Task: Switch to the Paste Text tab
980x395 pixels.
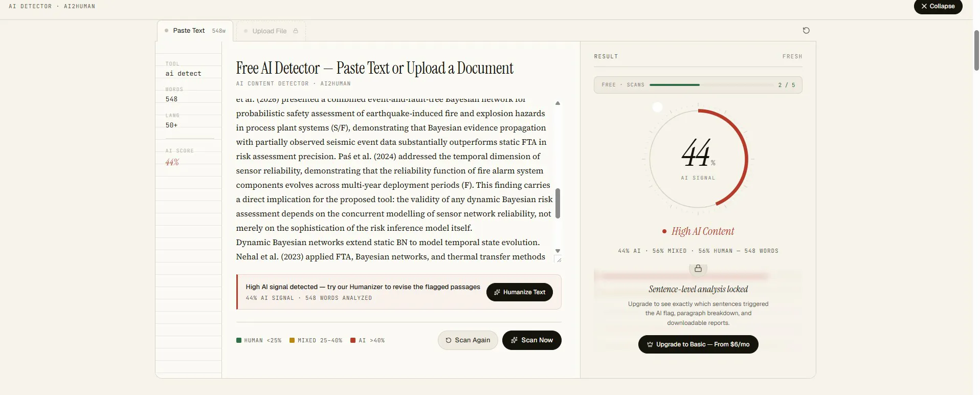Action: (x=195, y=31)
